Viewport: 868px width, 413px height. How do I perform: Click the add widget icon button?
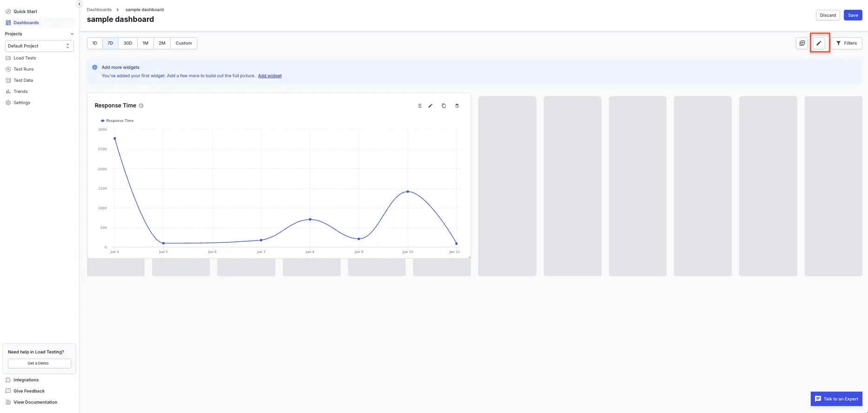[x=802, y=43]
